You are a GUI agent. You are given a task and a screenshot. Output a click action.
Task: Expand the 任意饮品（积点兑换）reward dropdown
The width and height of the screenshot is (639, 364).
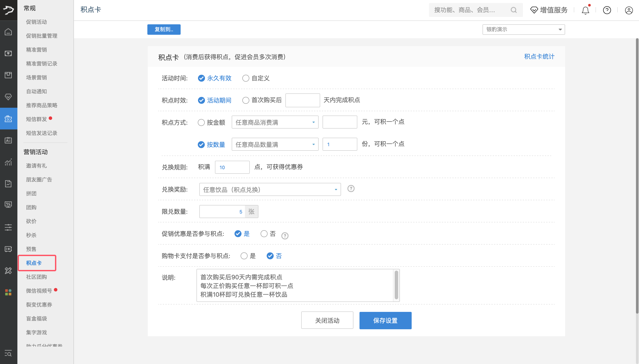(270, 190)
